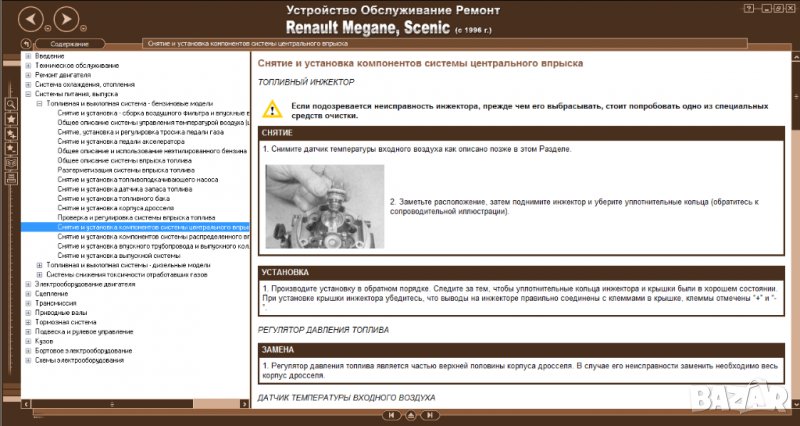Open the search magnifier tool in sidebar
Image resolution: width=800 pixels, height=426 pixels.
pos(11,104)
